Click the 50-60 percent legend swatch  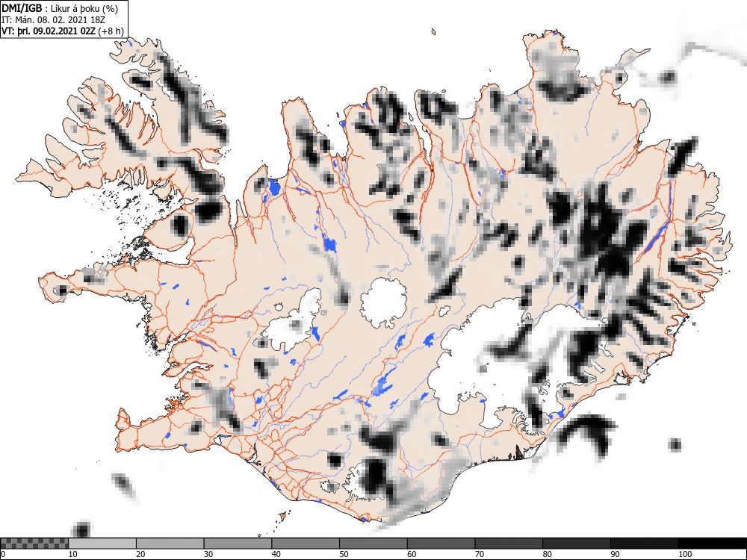(373, 544)
